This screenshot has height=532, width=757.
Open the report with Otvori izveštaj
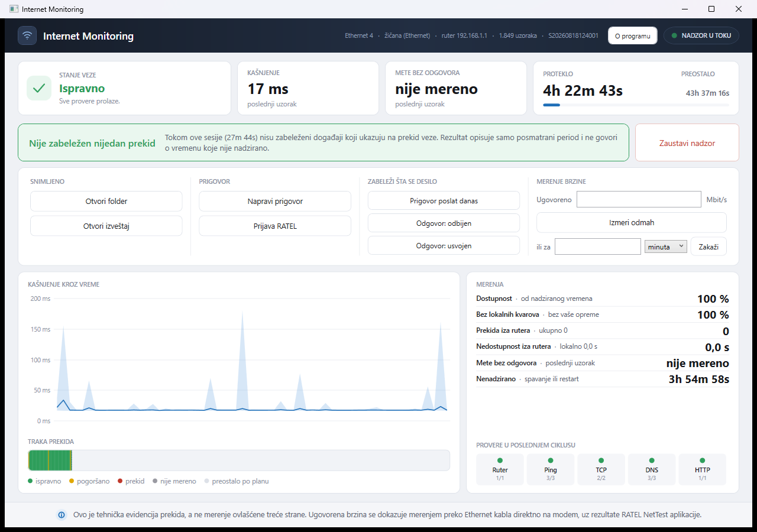(106, 226)
